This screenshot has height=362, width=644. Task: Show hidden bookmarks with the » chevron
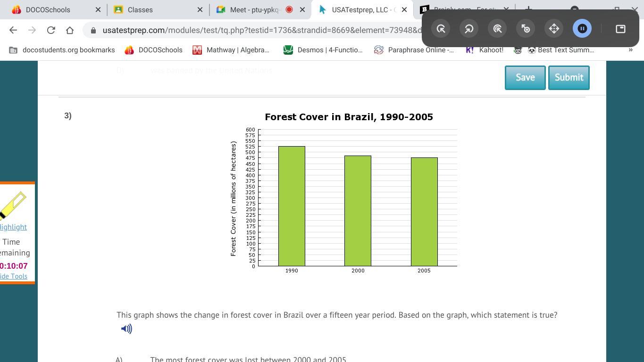[630, 49]
